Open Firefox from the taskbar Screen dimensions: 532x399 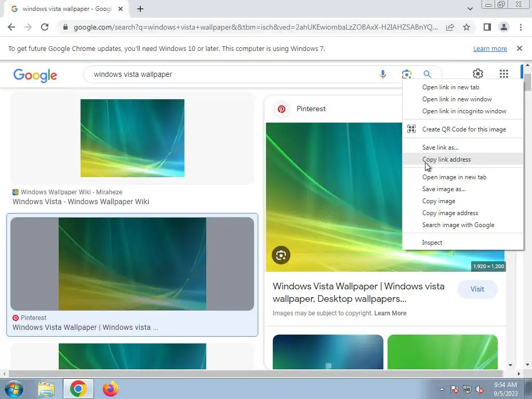click(x=111, y=389)
